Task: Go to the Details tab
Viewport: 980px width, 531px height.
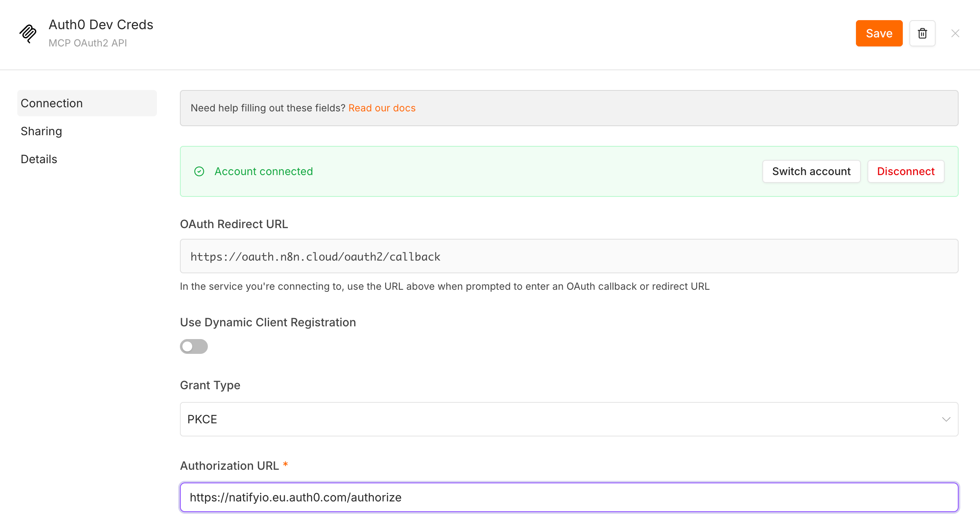Action: tap(39, 159)
